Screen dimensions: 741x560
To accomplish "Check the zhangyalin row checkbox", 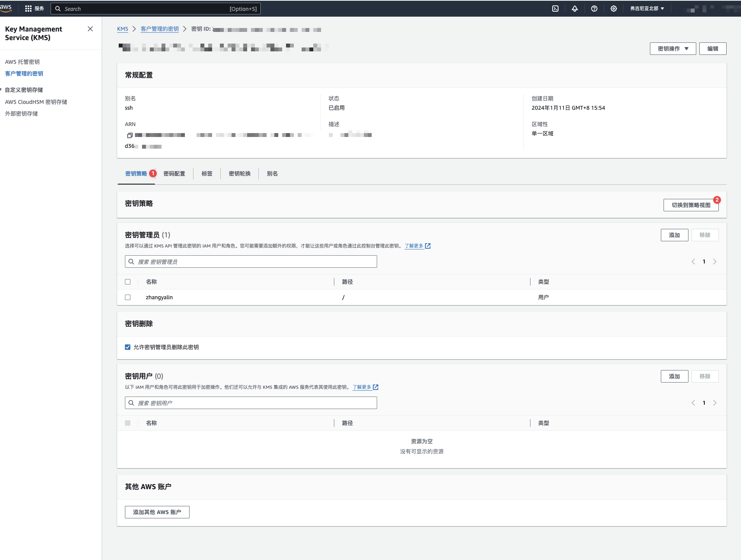I will [128, 297].
